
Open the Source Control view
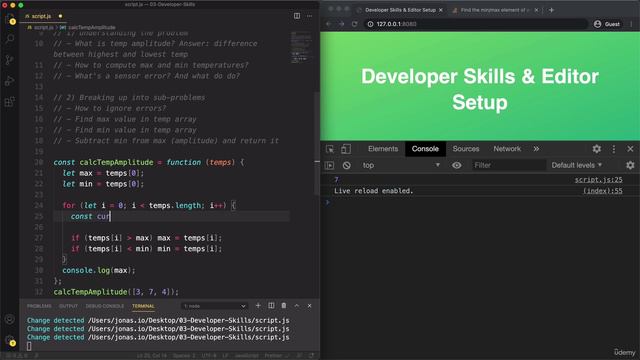click(x=10, y=60)
